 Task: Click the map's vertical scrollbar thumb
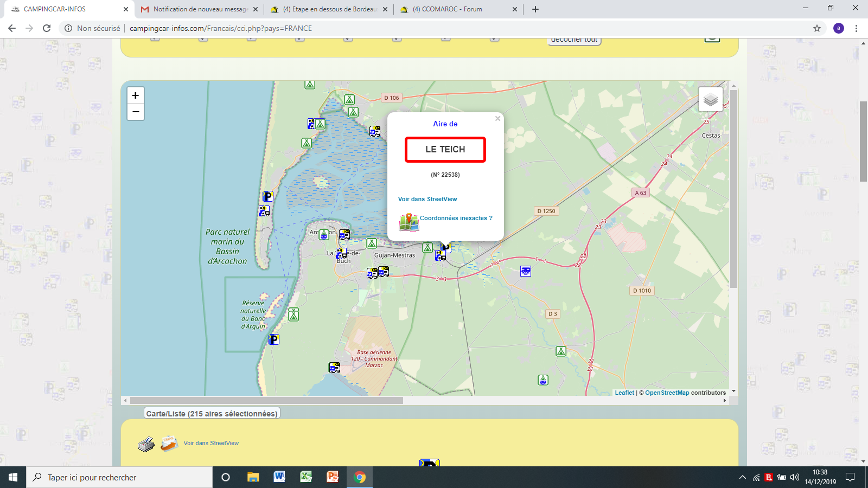734,189
